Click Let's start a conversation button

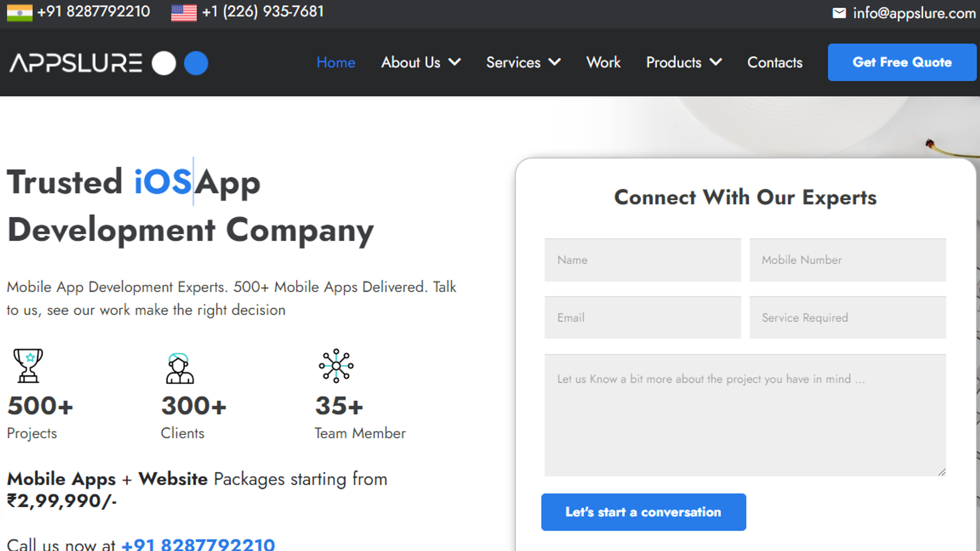point(644,512)
